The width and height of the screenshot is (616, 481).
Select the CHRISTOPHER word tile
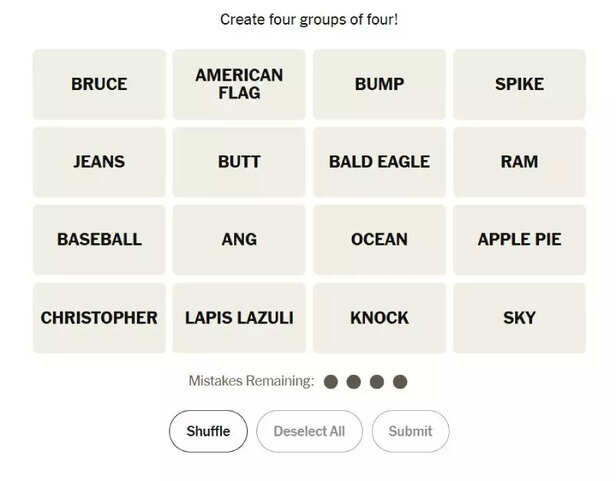click(99, 317)
